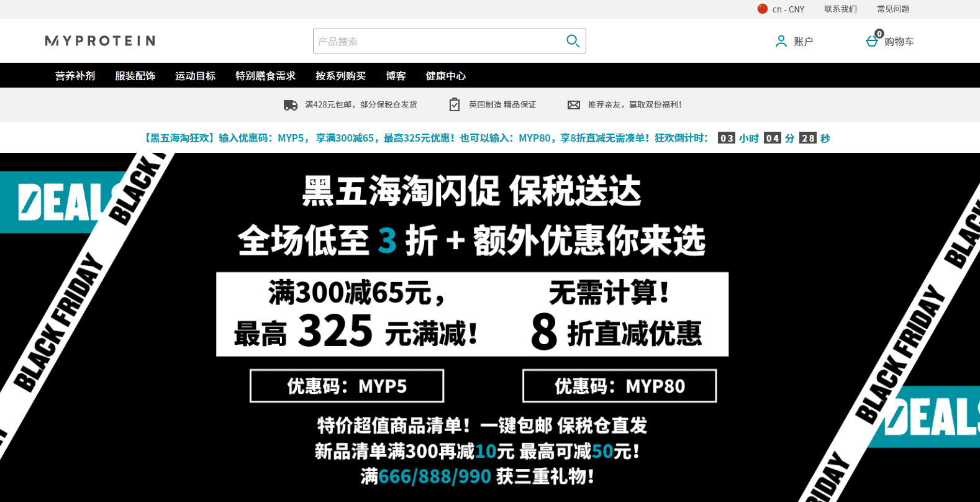Click the Myprotein logo
This screenshot has width=980, height=502.
point(100,41)
